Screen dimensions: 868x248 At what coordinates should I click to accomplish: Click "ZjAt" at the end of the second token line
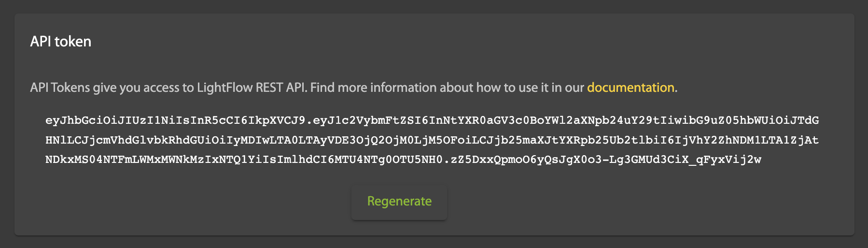point(804,140)
